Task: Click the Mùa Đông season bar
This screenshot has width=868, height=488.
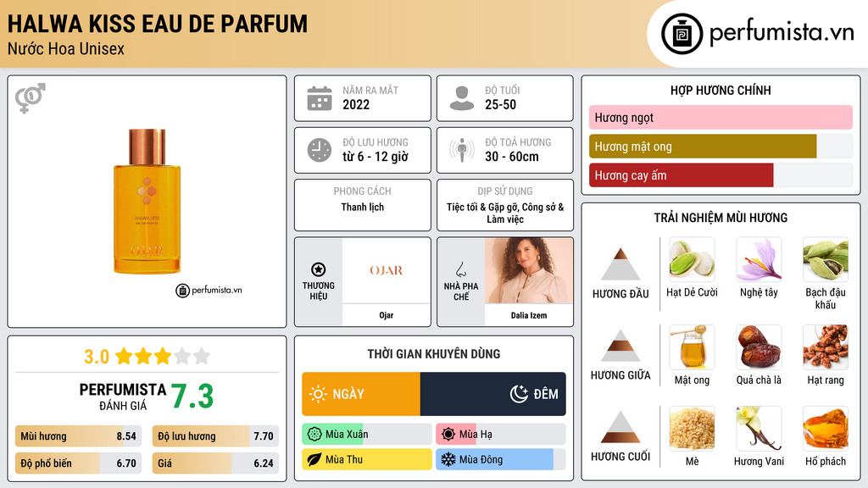Action: (x=501, y=459)
